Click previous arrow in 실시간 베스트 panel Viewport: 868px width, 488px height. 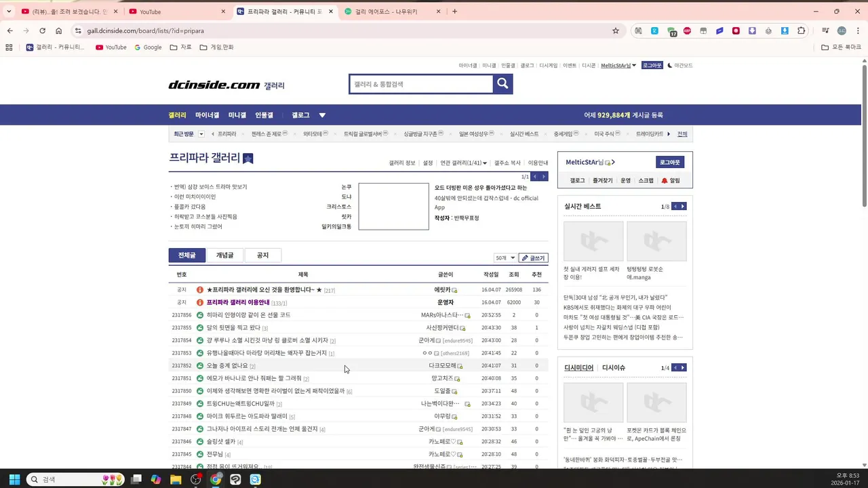(x=675, y=206)
